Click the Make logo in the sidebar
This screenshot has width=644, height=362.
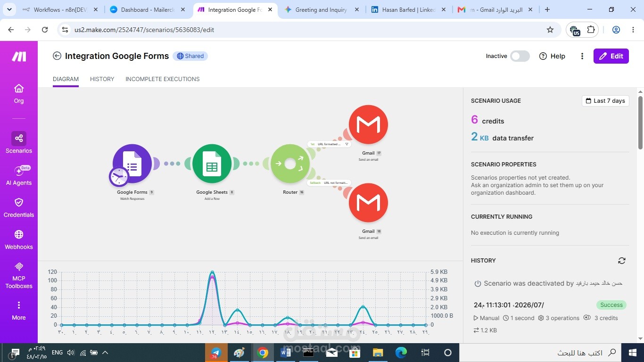[x=19, y=57]
